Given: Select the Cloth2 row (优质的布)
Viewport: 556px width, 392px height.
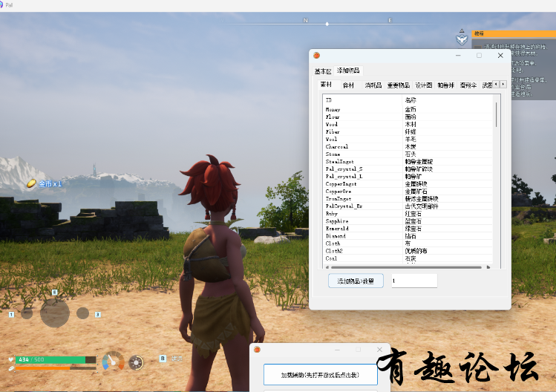Looking at the screenshot, I should pyautogui.click(x=408, y=251).
